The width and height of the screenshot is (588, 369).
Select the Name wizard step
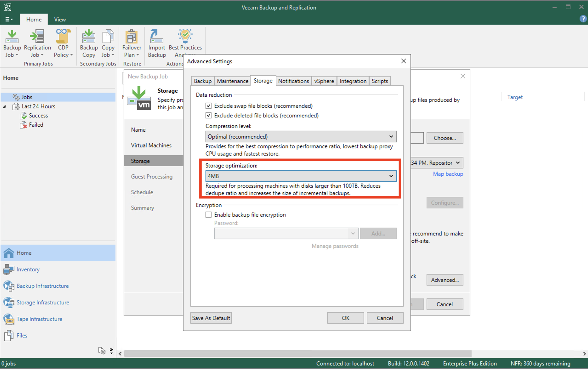click(138, 130)
